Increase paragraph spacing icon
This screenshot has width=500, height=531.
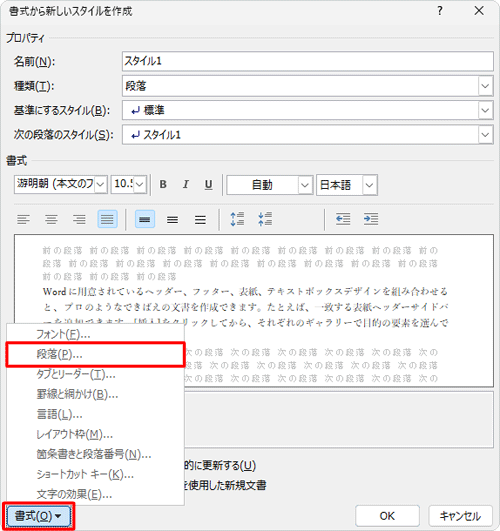[237, 219]
